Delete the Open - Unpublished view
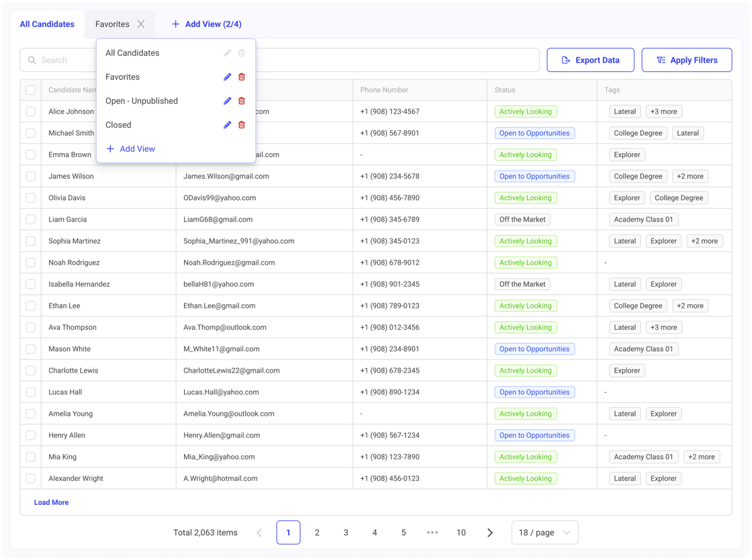Image resolution: width=752 pixels, height=560 pixels. click(242, 101)
